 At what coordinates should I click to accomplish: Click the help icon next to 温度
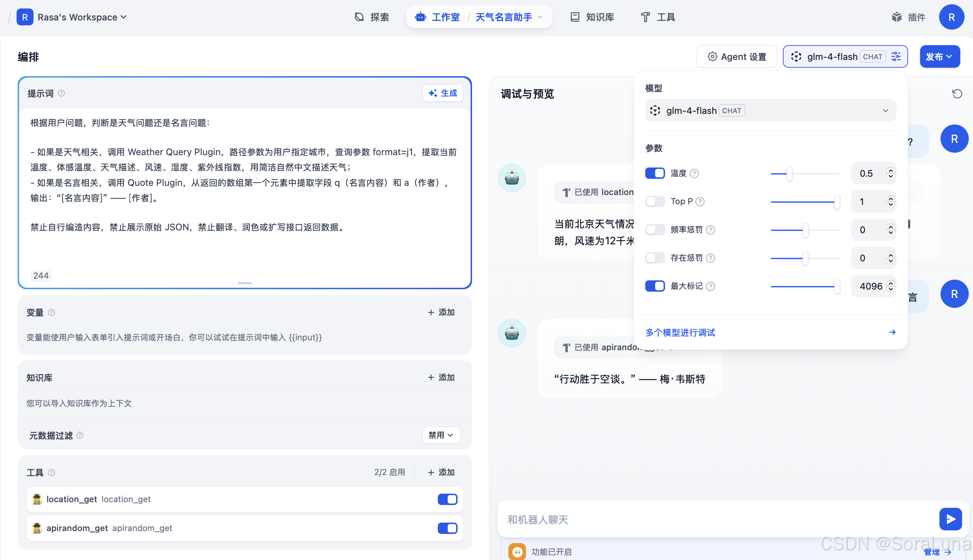694,174
